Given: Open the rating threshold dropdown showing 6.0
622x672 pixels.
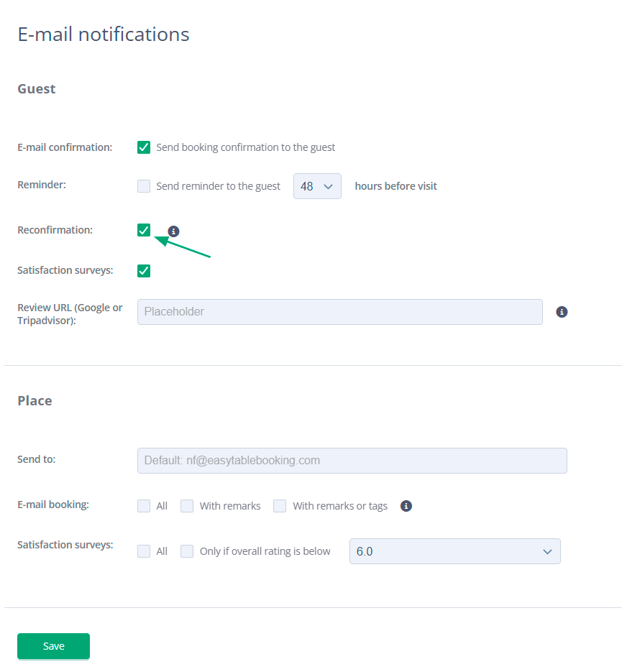Looking at the screenshot, I should click(x=454, y=551).
